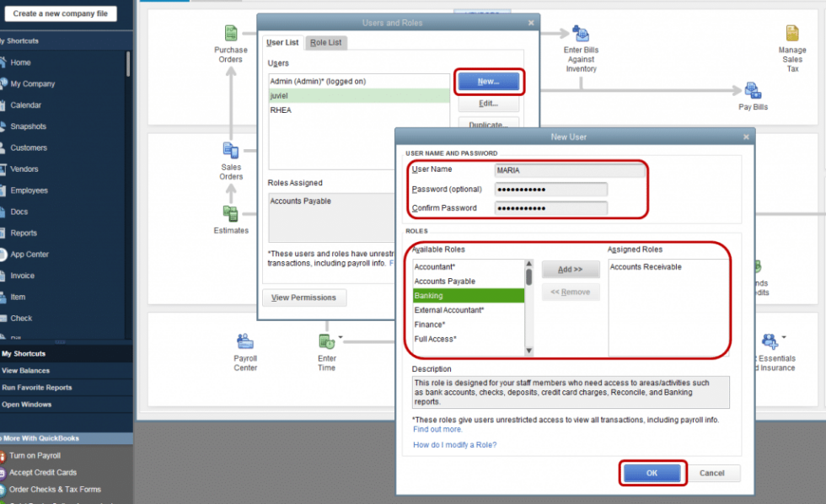826x504 pixels.
Task: Cancel the New User dialog
Action: (711, 473)
